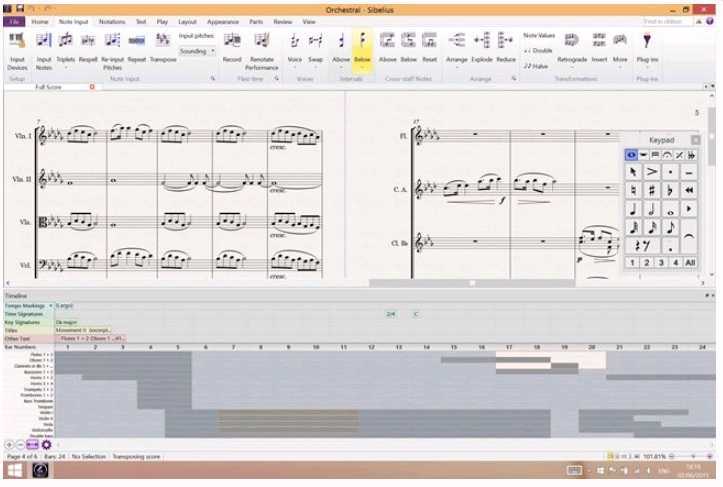Click the 2/4 time signature timeline marker
Image resolution: width=723 pixels, height=487 pixels.
pyautogui.click(x=391, y=314)
